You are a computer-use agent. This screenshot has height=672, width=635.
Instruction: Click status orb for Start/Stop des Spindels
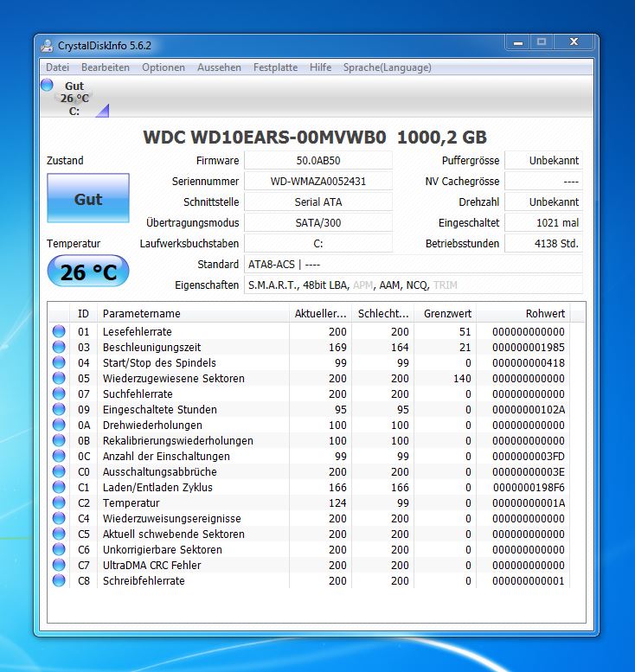(59, 362)
